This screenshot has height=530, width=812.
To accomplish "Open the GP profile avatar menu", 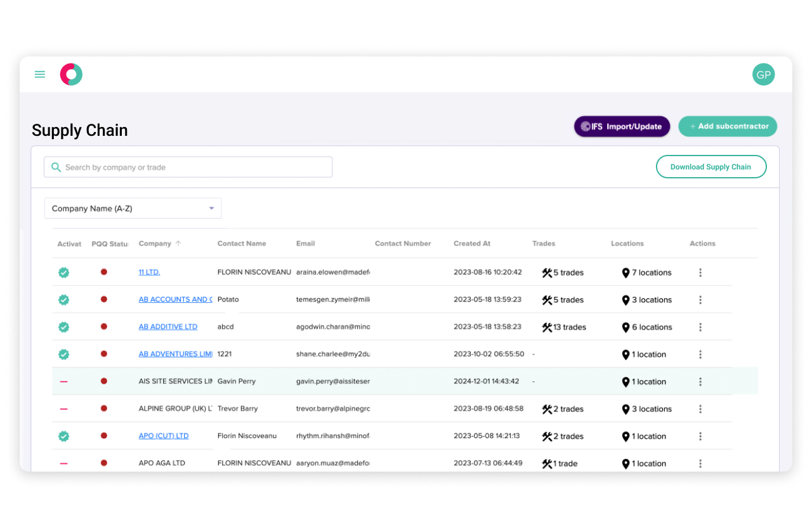I will (763, 74).
